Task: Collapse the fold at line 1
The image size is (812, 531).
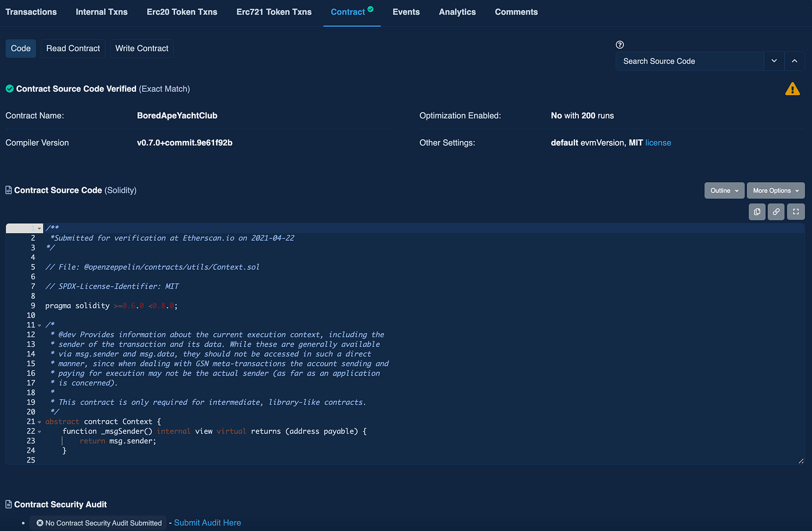Action: [x=40, y=228]
